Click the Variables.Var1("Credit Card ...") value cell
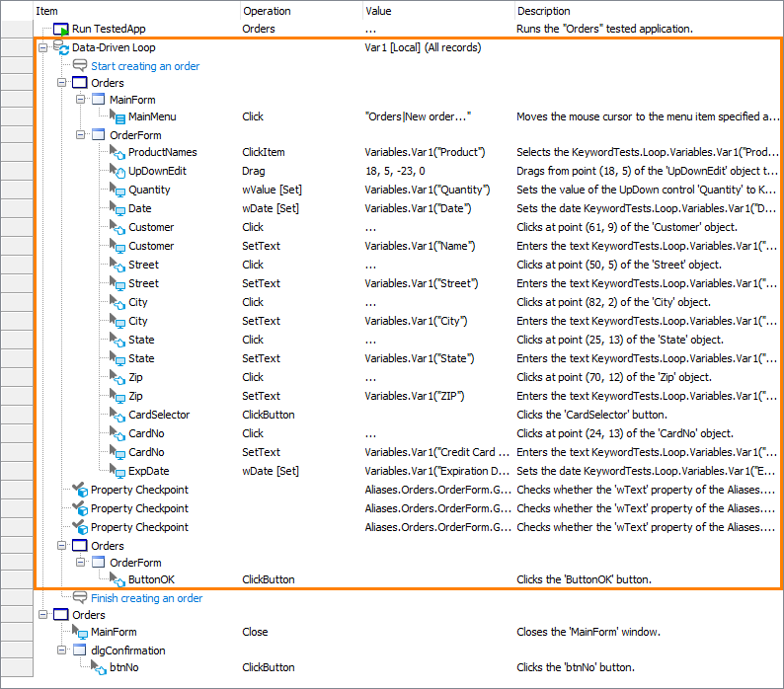Image resolution: width=784 pixels, height=689 pixels. (x=437, y=452)
